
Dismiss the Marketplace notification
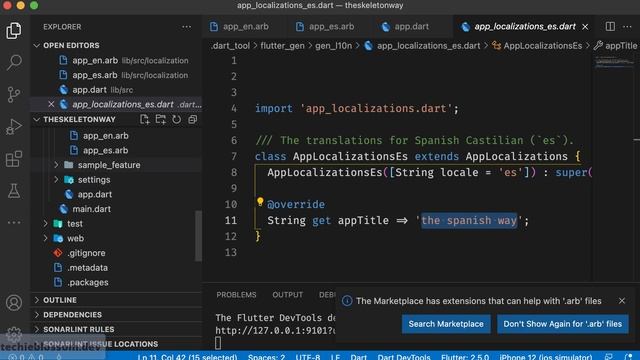(622, 301)
